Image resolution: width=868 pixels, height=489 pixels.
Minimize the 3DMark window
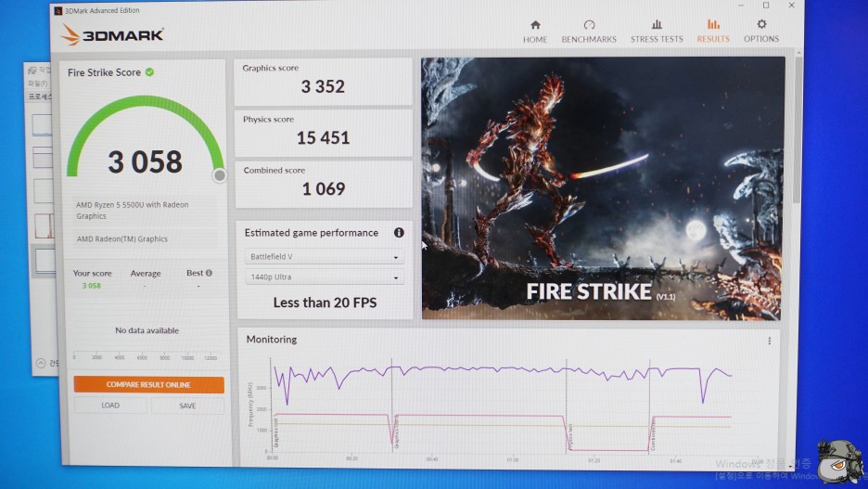(x=741, y=6)
